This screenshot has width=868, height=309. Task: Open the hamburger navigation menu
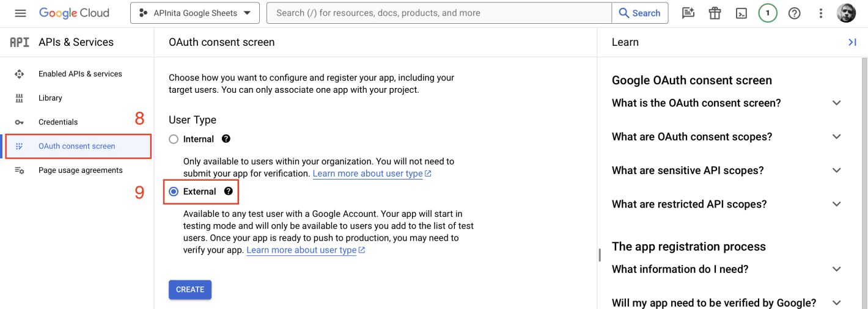pos(20,13)
